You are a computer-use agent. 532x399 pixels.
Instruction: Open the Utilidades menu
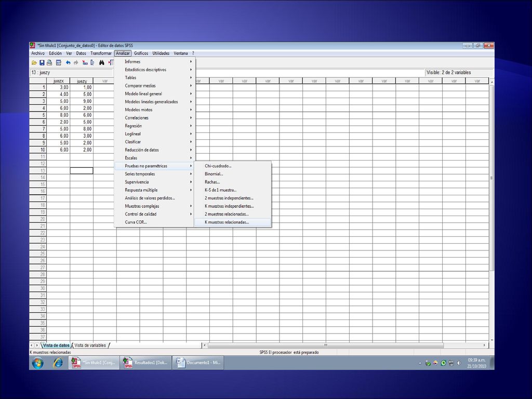point(161,54)
